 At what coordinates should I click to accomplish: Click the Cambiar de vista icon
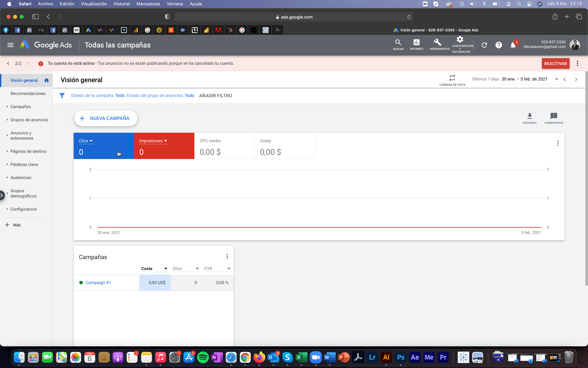452,80
